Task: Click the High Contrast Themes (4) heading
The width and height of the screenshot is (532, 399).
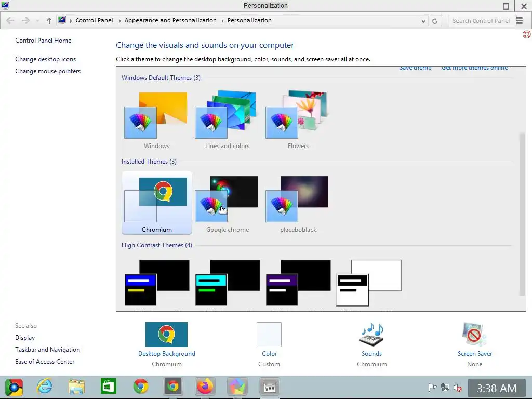Action: [x=157, y=245]
